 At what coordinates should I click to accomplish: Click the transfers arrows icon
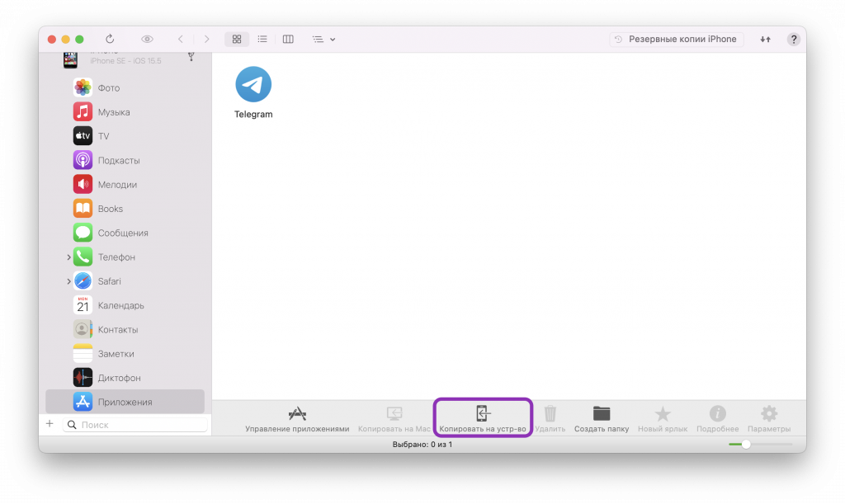[x=765, y=39]
